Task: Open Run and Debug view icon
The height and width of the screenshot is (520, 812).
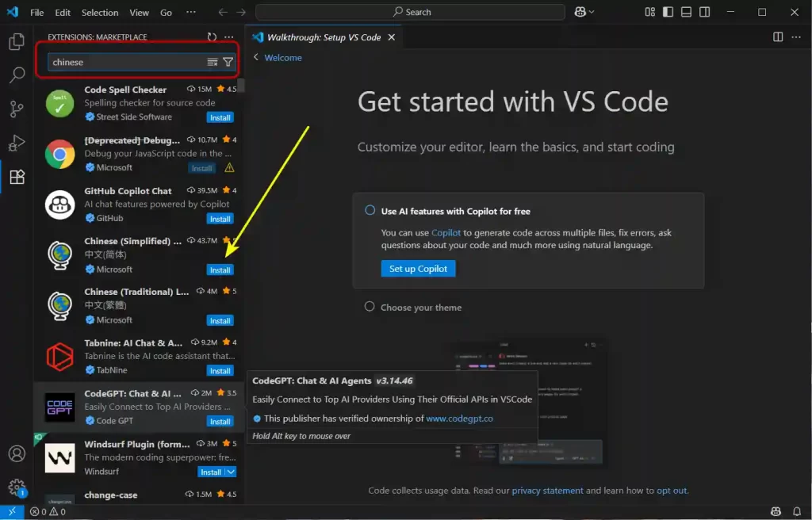Action: [x=17, y=143]
